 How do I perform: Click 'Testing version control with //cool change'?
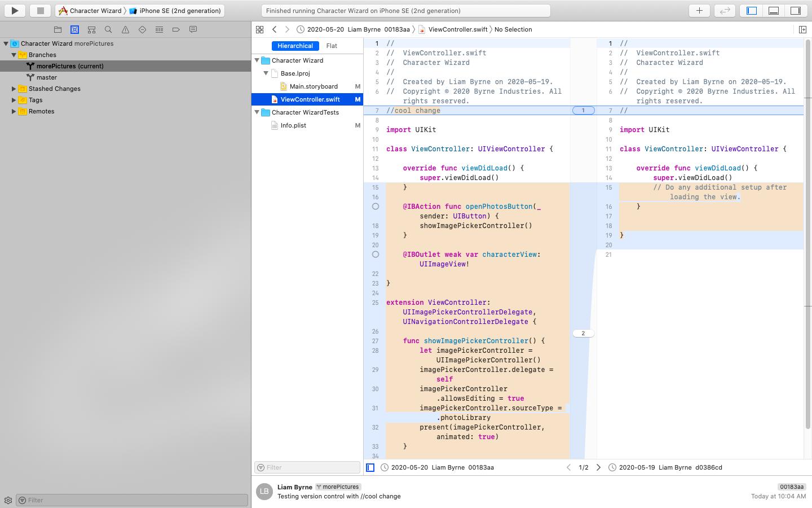[x=339, y=496]
